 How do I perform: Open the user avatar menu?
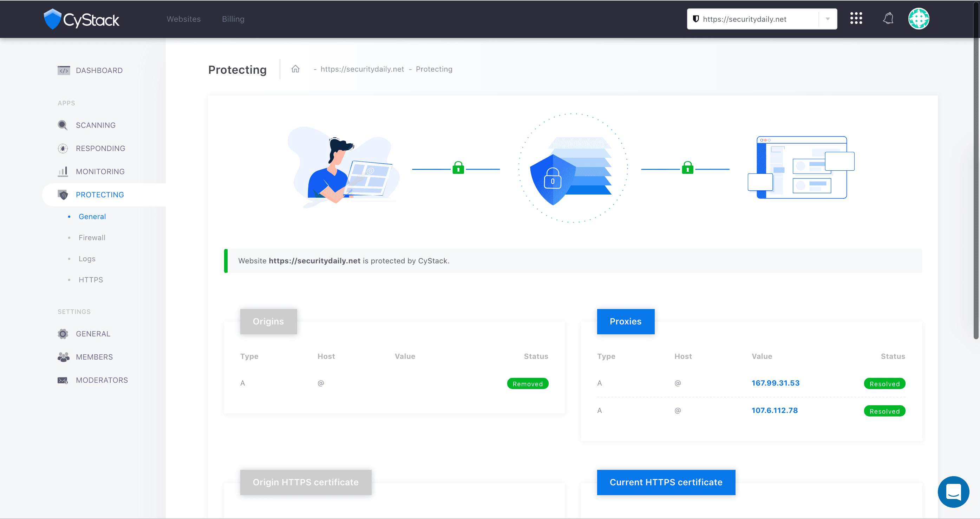point(919,19)
